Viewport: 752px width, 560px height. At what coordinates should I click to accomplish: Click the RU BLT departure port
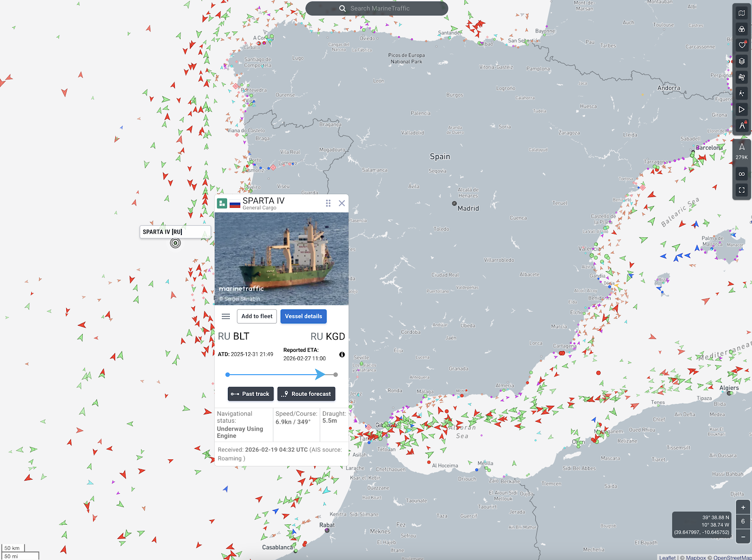tap(234, 337)
